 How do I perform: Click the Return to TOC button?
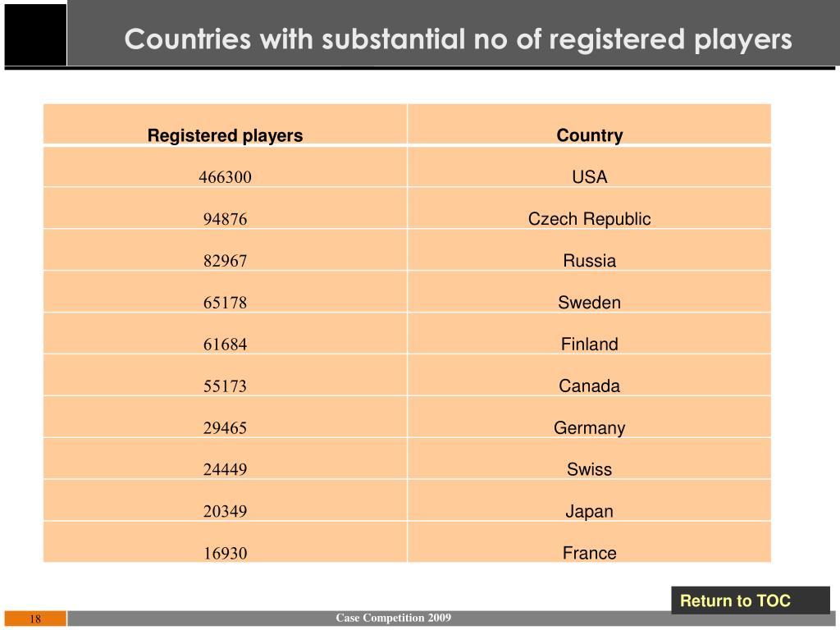pos(735,600)
